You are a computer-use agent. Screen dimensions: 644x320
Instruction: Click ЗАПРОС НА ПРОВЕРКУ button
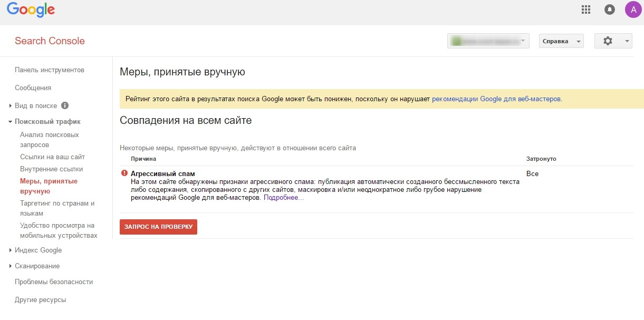[x=158, y=227]
